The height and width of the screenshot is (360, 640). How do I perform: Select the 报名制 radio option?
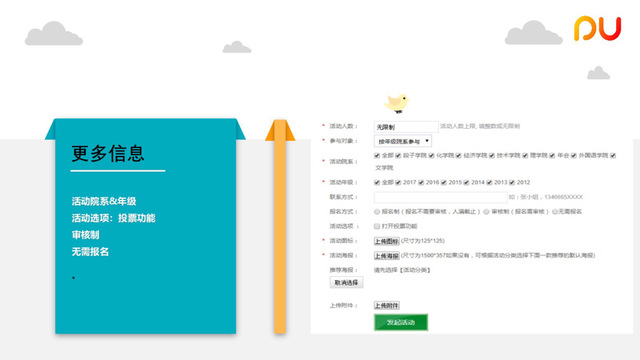pyautogui.click(x=377, y=212)
